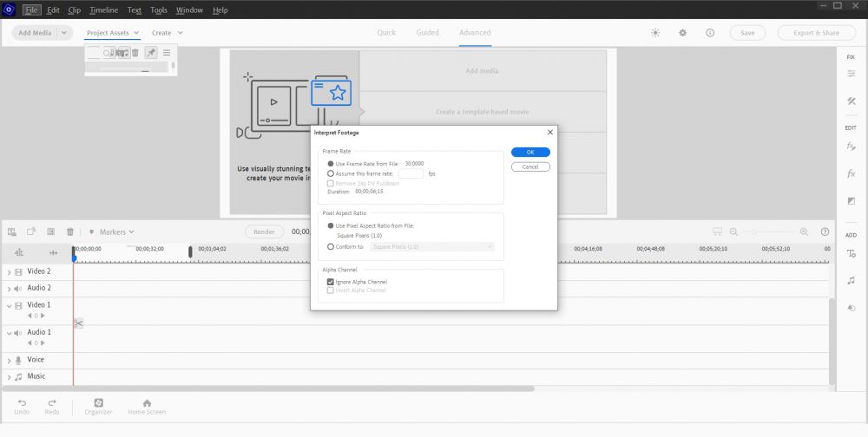Click the timeline zoom slider
868x437 pixels.
768,232
